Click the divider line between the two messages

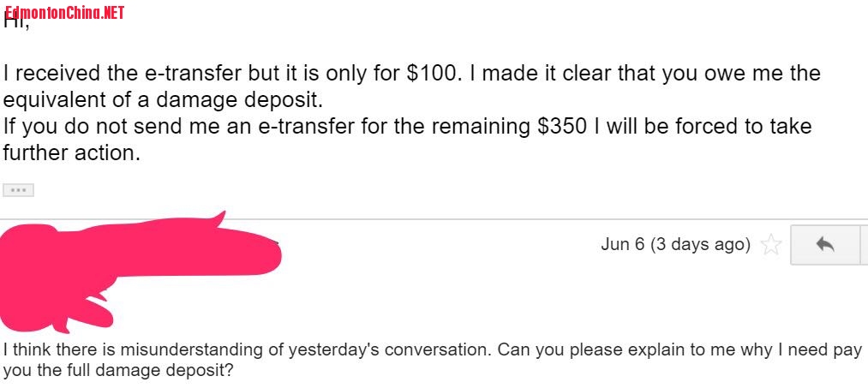(428, 219)
